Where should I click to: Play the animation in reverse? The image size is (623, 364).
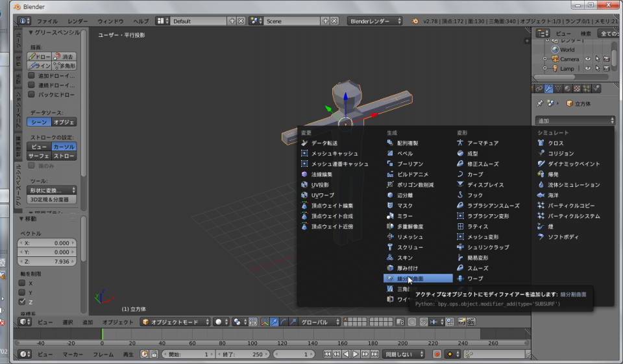tap(346, 354)
